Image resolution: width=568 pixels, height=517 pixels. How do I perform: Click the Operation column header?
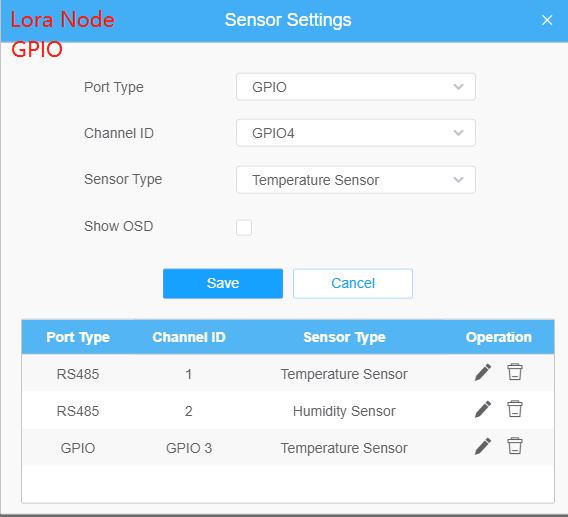[499, 337]
